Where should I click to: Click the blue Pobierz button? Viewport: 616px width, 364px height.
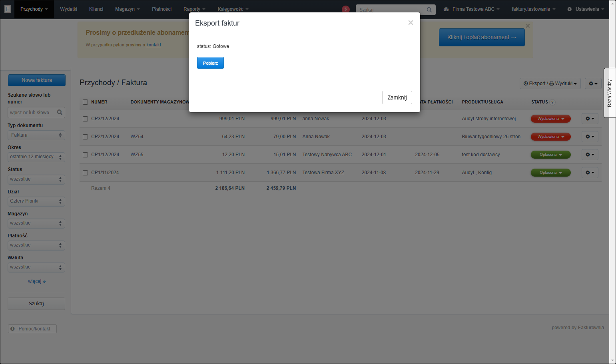coord(210,63)
